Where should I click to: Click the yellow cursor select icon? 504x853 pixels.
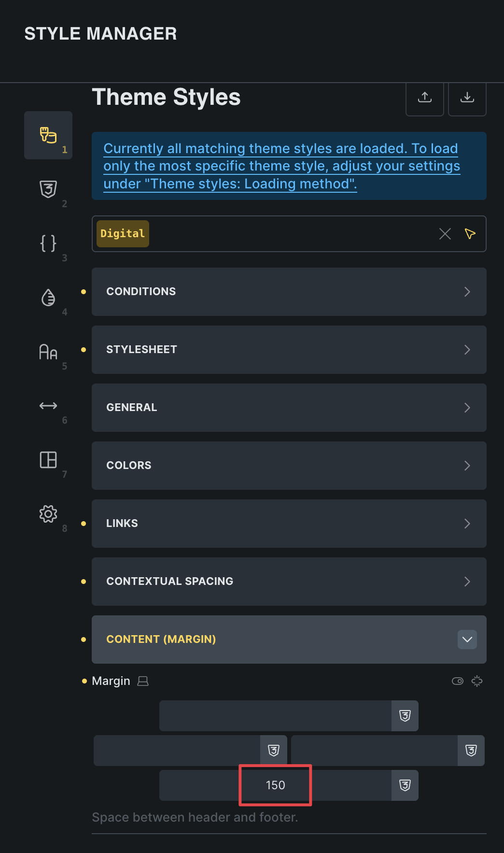(470, 234)
